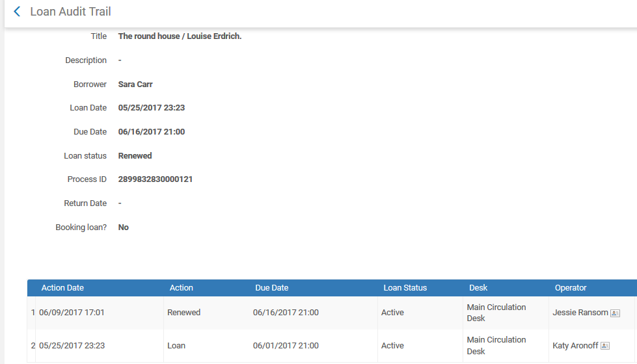637x364 pixels.
Task: Click the borrower name Sara Carr
Action: [135, 84]
